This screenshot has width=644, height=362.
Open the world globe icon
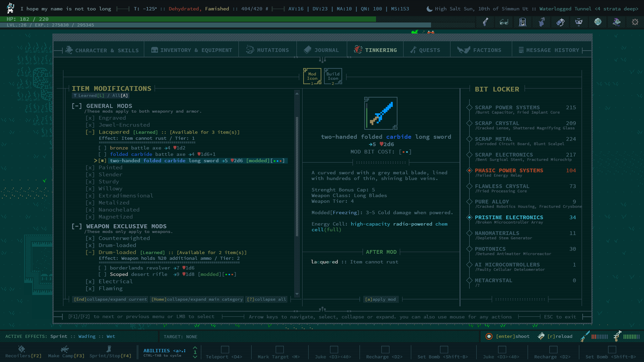point(598,22)
